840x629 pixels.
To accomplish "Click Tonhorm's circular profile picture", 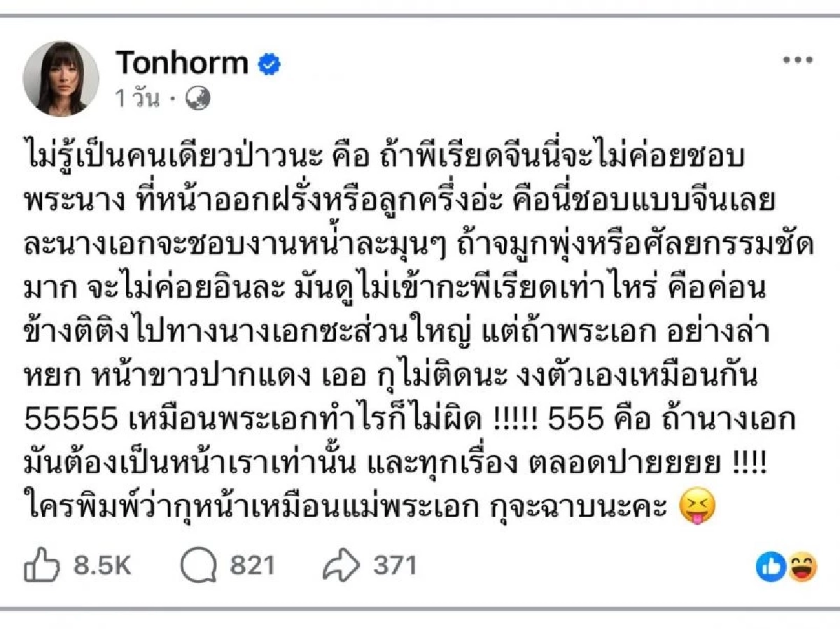I will tap(63, 77).
